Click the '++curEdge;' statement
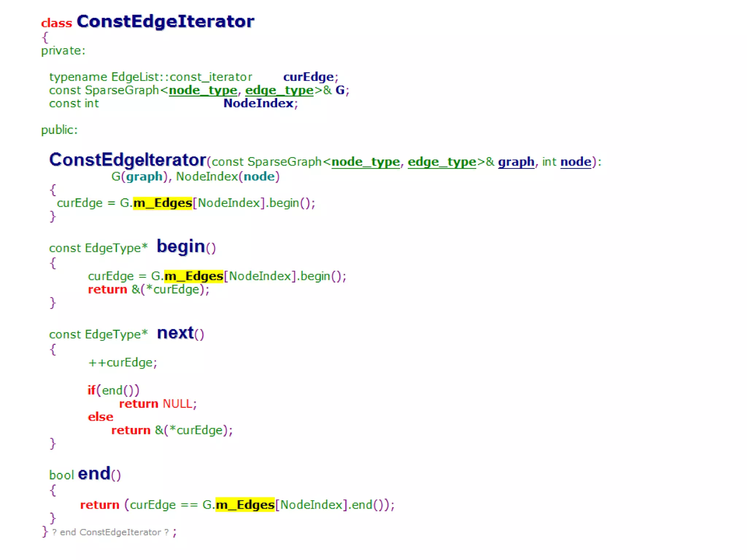Screen dimensions: 747x560 coord(123,362)
